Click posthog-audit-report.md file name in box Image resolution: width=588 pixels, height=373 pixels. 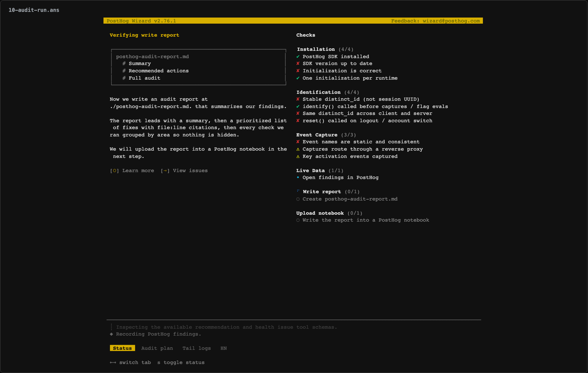point(152,56)
